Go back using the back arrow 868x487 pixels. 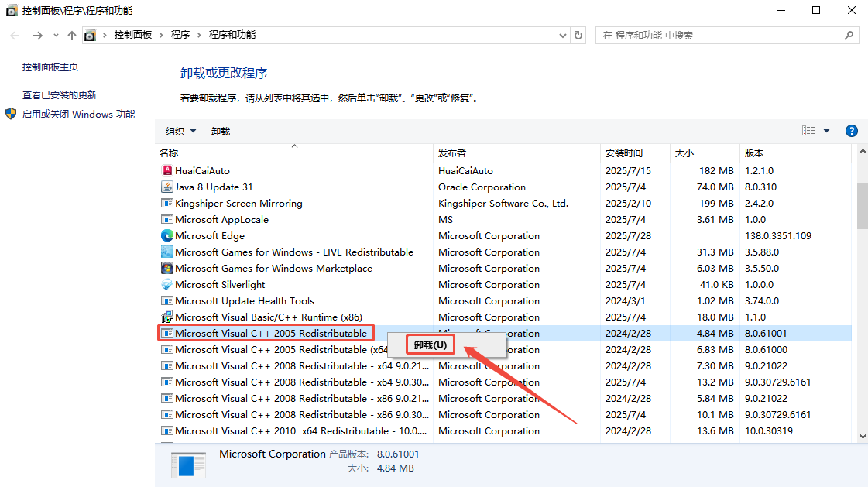15,36
